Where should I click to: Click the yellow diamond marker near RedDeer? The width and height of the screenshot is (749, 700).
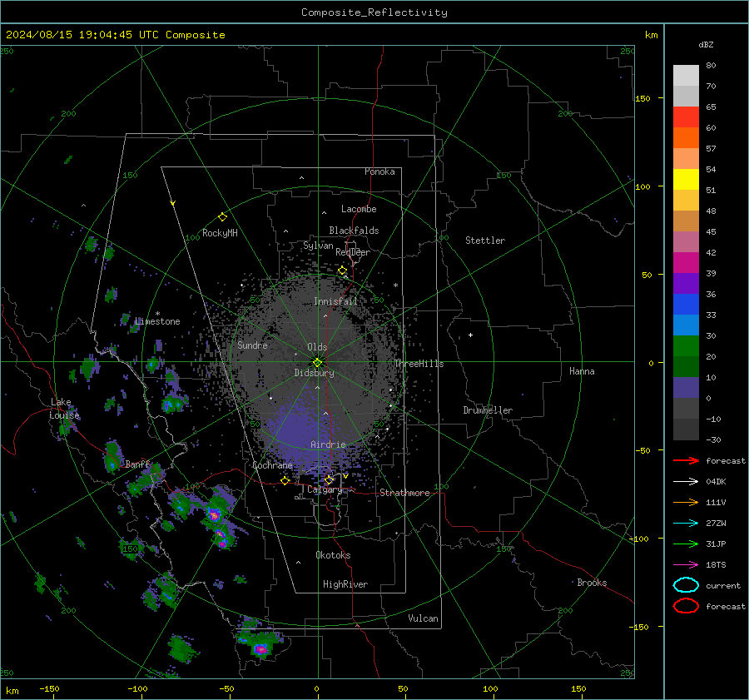[x=342, y=271]
